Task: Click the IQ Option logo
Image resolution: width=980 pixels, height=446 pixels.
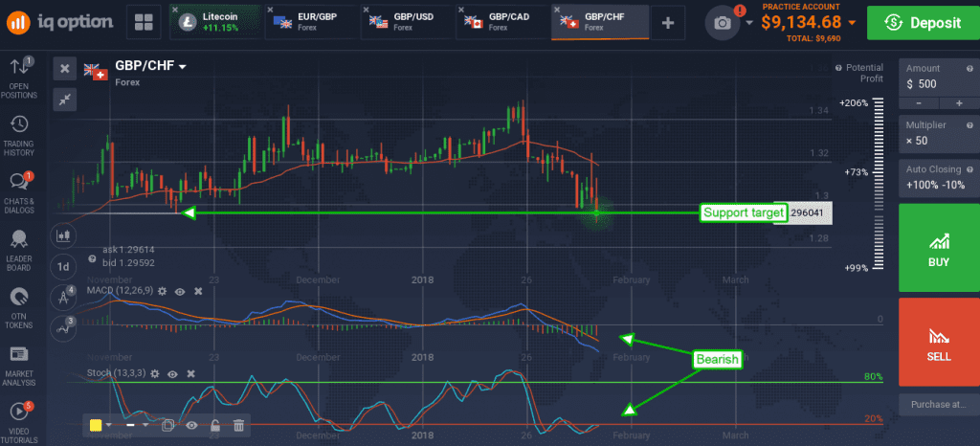Action: 60,22
